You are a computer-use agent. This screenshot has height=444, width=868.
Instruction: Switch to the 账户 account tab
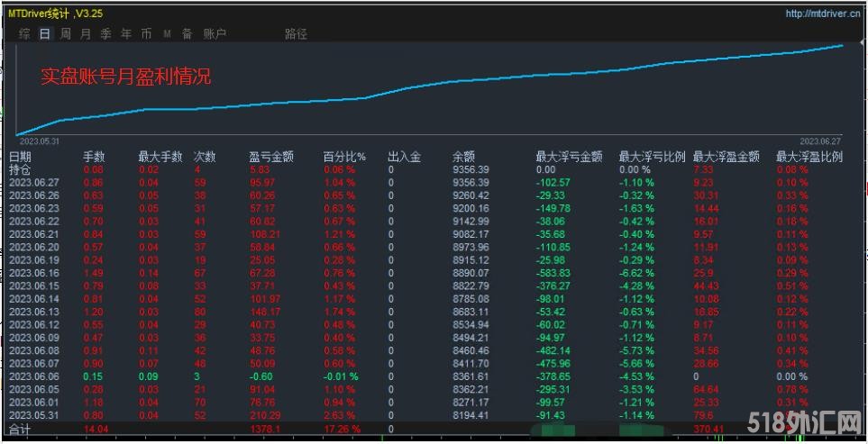click(x=215, y=34)
